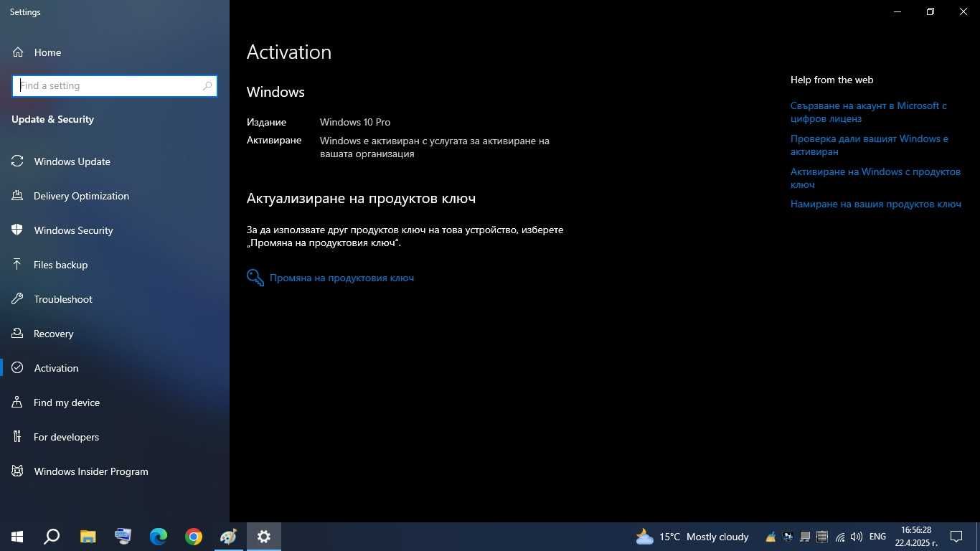Open the Windows Start menu
This screenshot has width=980, height=551.
(17, 537)
